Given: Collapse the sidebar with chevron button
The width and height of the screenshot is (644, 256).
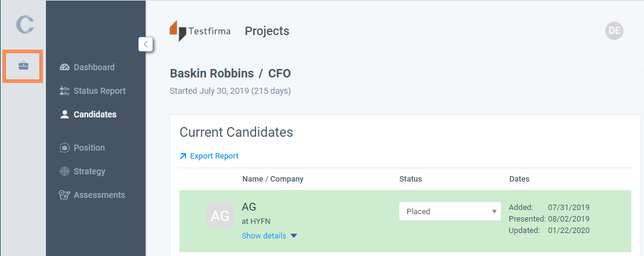Looking at the screenshot, I should (145, 44).
